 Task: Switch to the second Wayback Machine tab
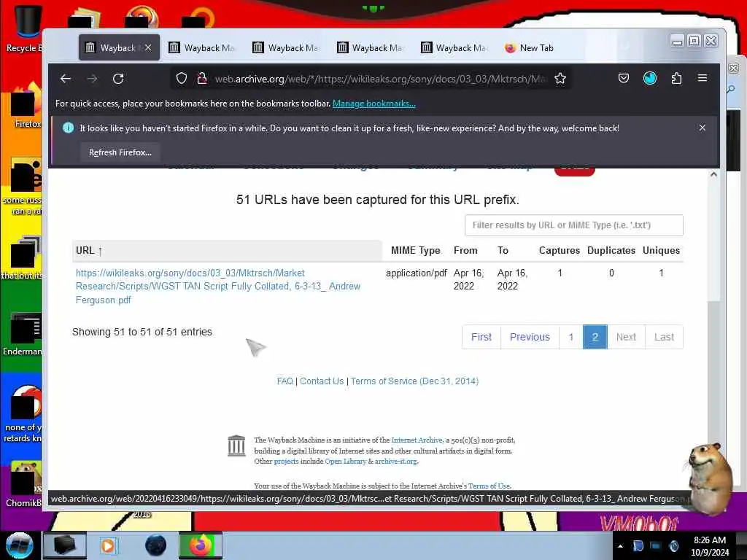[x=203, y=47]
